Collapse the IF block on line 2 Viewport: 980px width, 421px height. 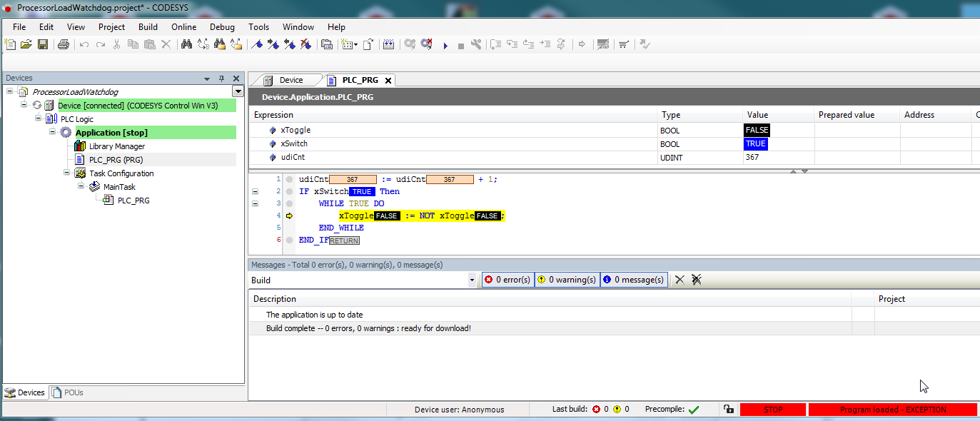255,191
